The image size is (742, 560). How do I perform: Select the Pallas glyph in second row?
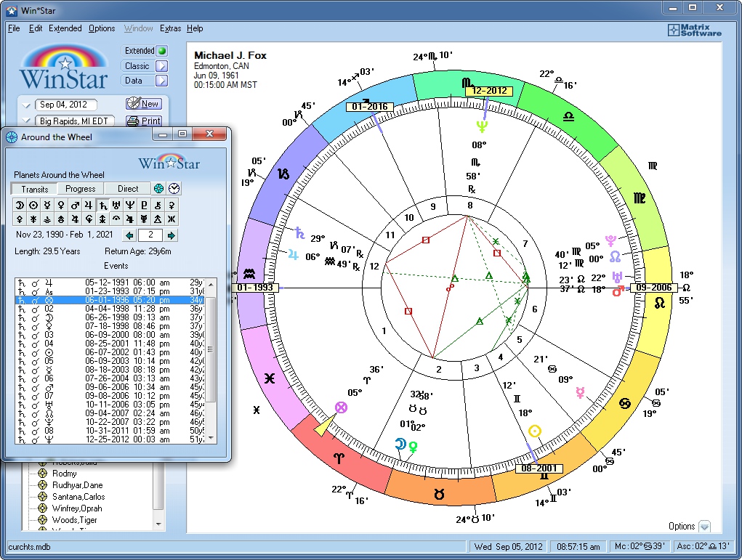20,219
